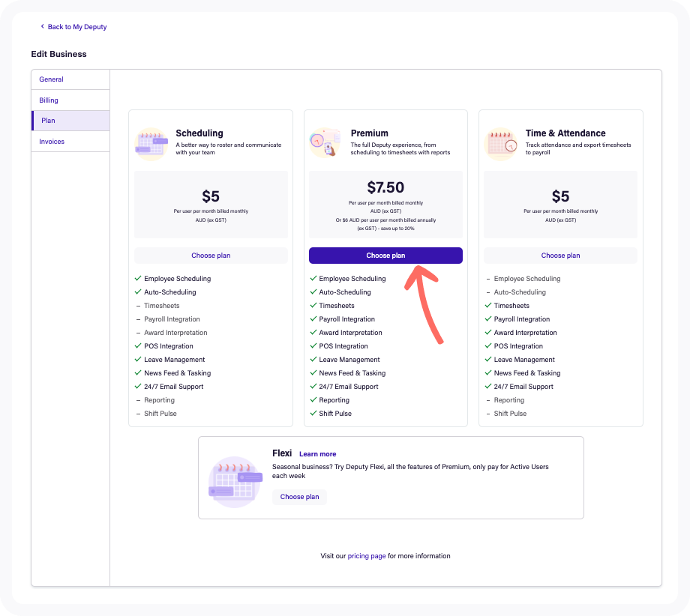Click Scheduling's News Feed & Tasking feature
This screenshot has height=616, width=690.
click(x=177, y=373)
